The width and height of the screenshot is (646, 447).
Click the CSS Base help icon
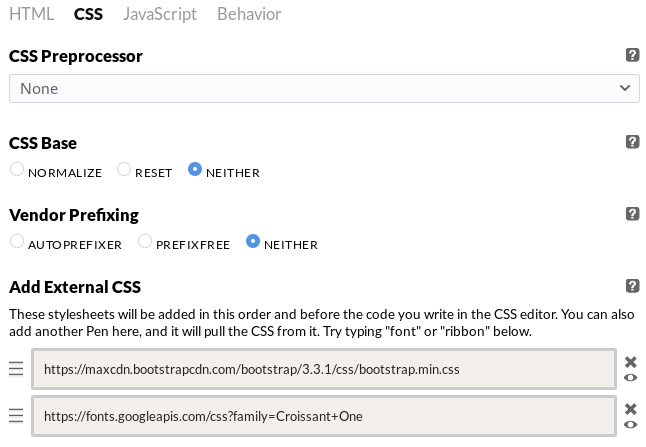click(x=632, y=143)
